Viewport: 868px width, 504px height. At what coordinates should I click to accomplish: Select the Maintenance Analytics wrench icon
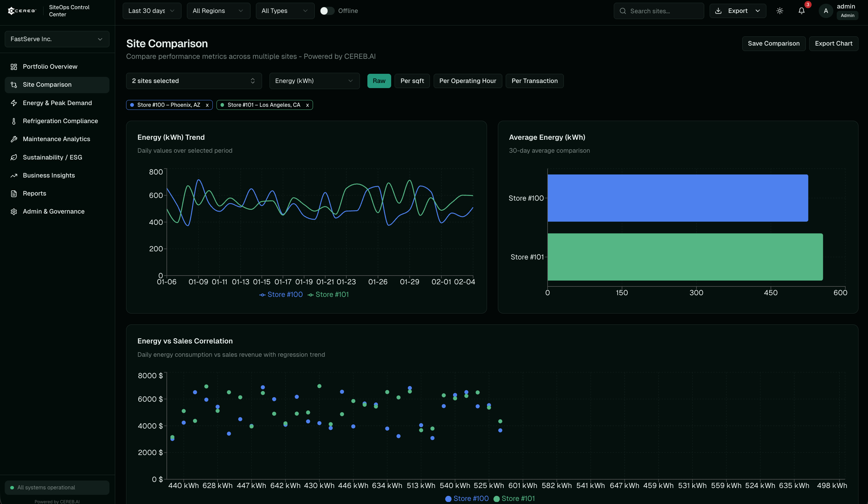point(14,139)
